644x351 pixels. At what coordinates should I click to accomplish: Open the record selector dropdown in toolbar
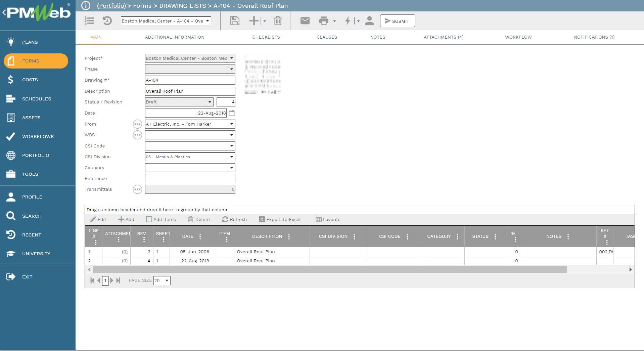point(208,21)
